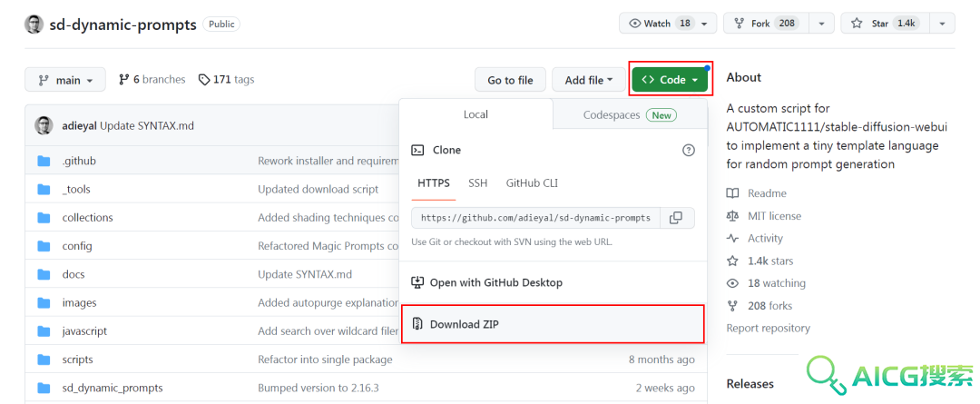Screen dimensions: 980x404
Task: Open the images folder
Action: pyautogui.click(x=79, y=302)
